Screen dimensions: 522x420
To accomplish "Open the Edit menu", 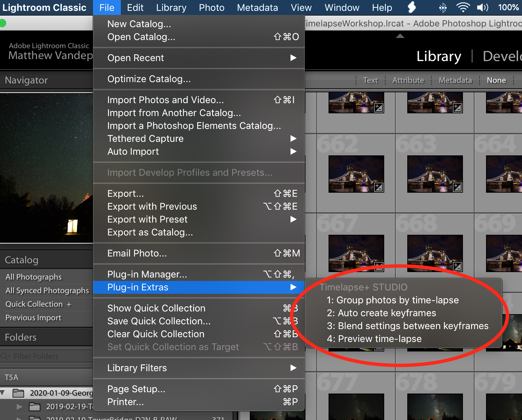I will pos(135,7).
